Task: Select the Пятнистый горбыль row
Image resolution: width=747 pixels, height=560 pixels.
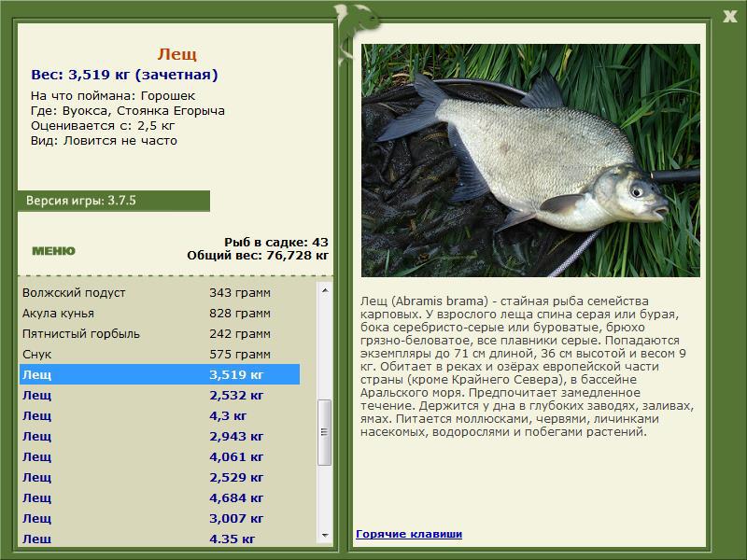Action: 160,334
